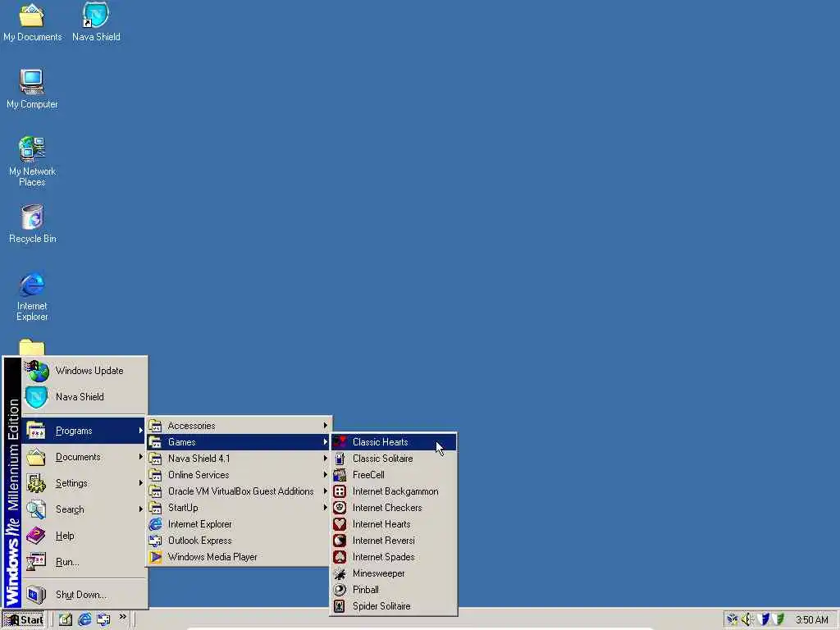840x630 pixels.
Task: Click the Start button
Action: coord(24,620)
